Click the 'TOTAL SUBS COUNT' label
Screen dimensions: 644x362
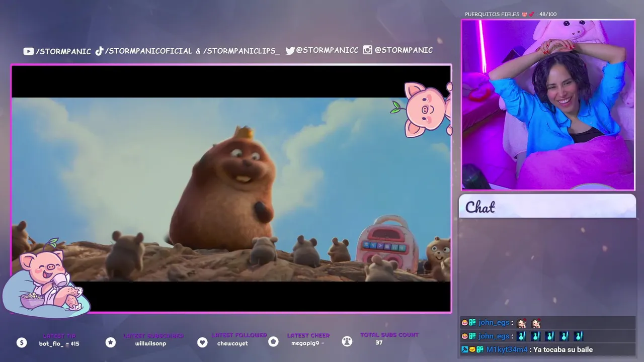pos(389,335)
